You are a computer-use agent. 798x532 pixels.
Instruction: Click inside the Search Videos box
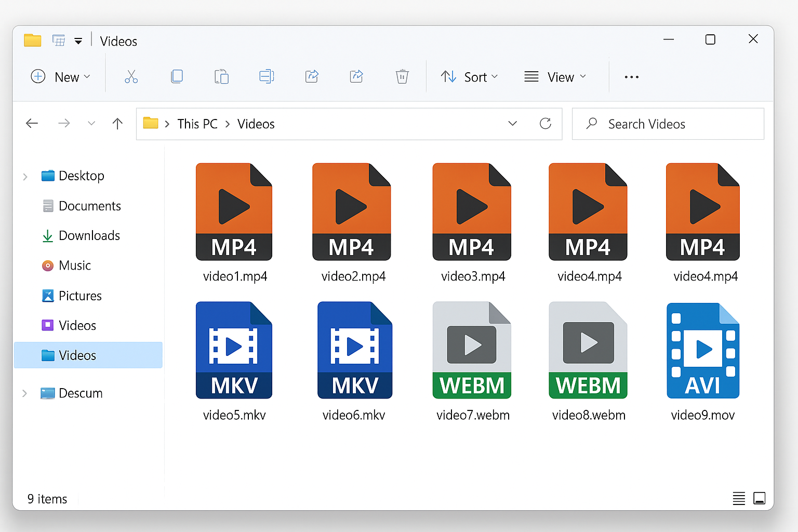pos(668,124)
